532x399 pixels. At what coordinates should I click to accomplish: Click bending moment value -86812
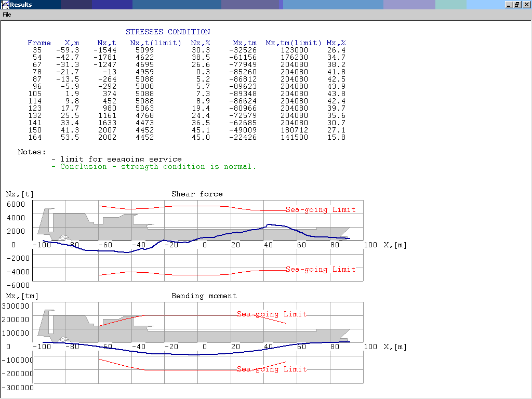(x=243, y=79)
